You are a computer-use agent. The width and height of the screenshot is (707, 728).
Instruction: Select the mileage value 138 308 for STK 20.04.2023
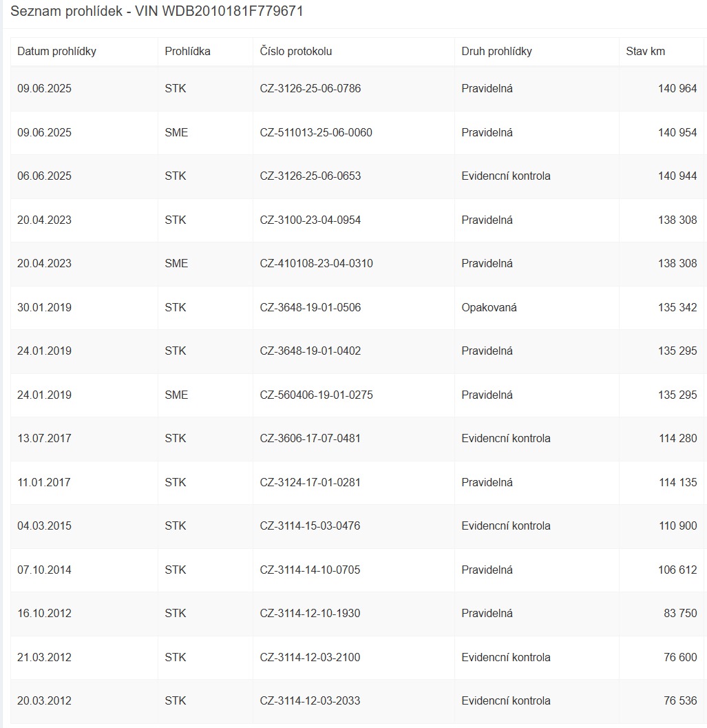[677, 220]
